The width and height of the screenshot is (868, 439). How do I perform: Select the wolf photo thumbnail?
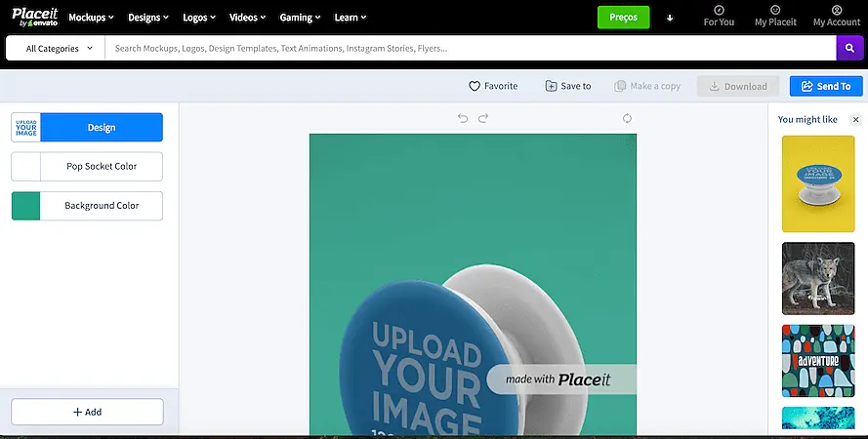point(818,279)
